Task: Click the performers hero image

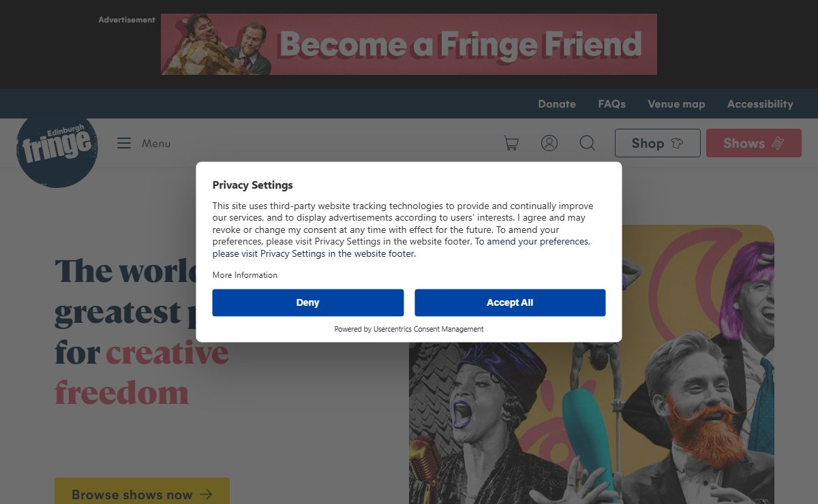Action: click(x=592, y=364)
